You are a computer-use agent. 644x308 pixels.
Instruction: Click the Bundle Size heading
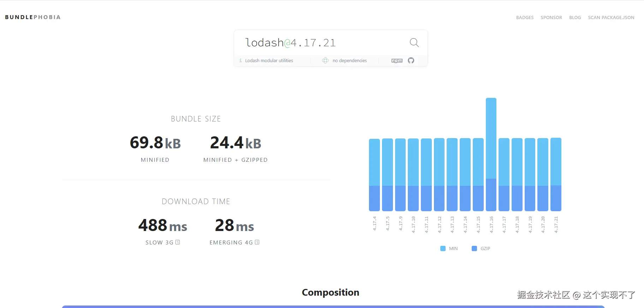coord(196,119)
